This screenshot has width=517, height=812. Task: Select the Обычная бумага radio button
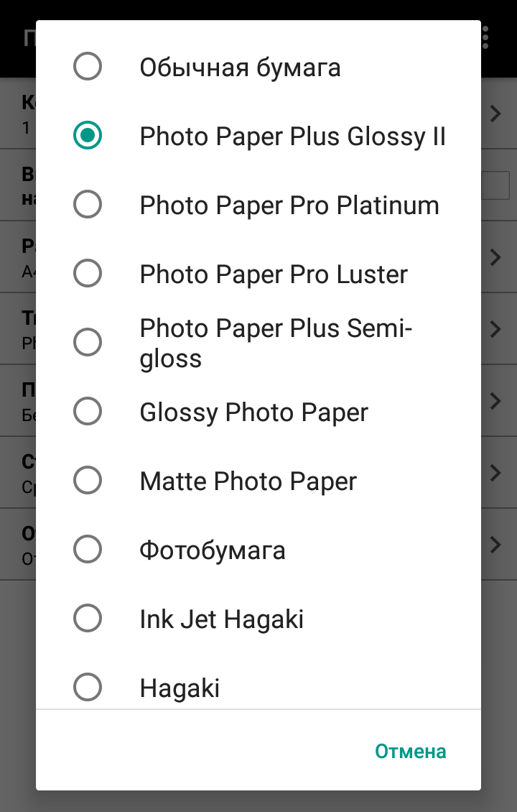(x=88, y=68)
